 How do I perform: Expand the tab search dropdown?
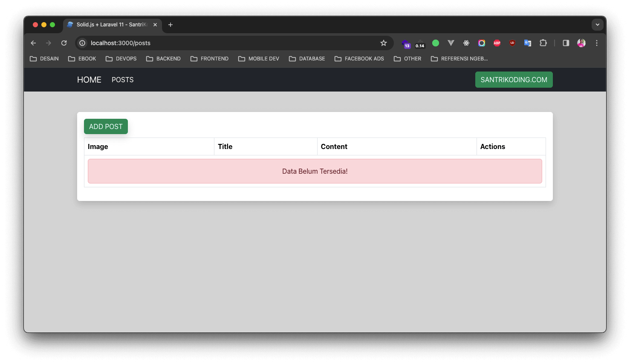(598, 25)
